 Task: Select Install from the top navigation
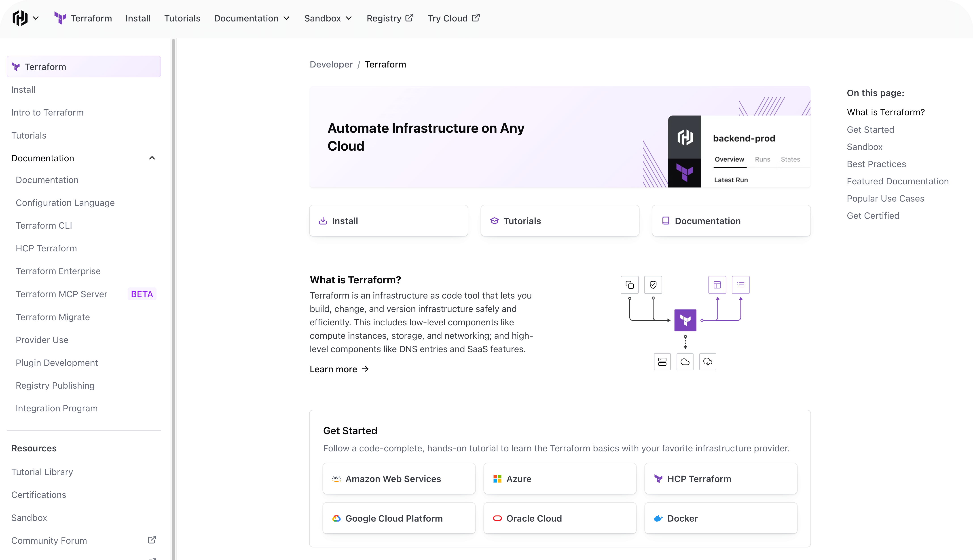coord(138,18)
